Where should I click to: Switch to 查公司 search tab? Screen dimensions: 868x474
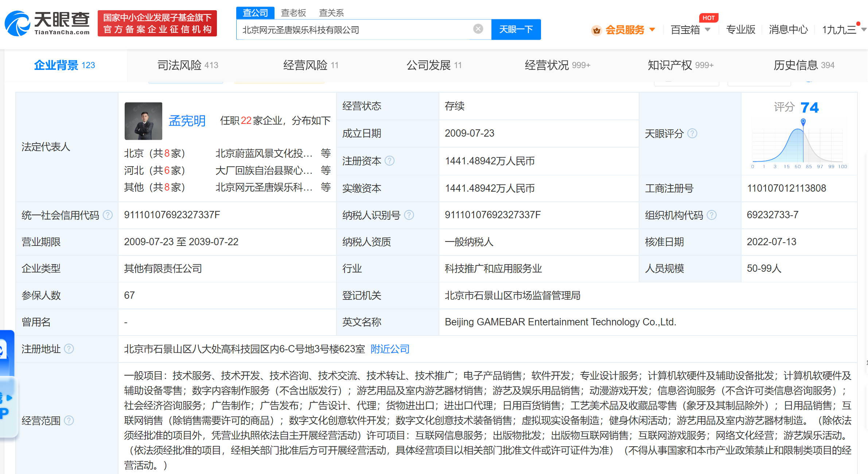tap(255, 13)
